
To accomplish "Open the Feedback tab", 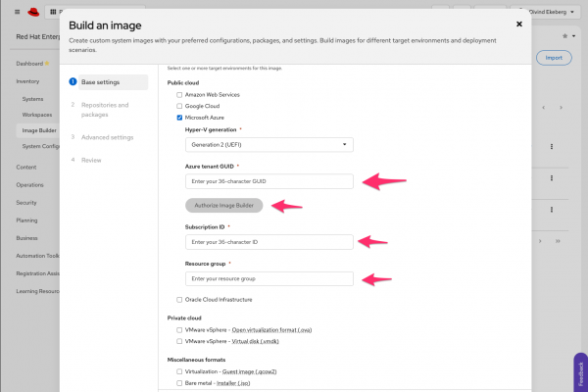I will [x=580, y=373].
